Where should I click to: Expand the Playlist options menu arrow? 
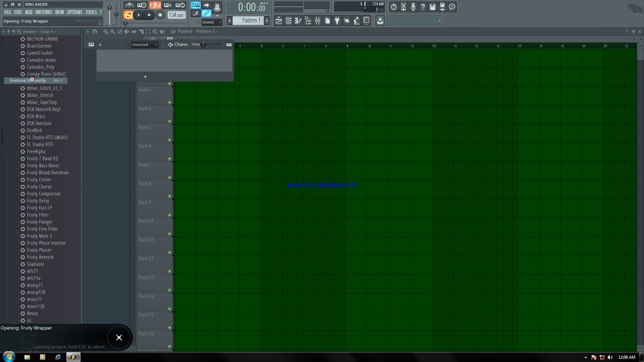click(88, 31)
